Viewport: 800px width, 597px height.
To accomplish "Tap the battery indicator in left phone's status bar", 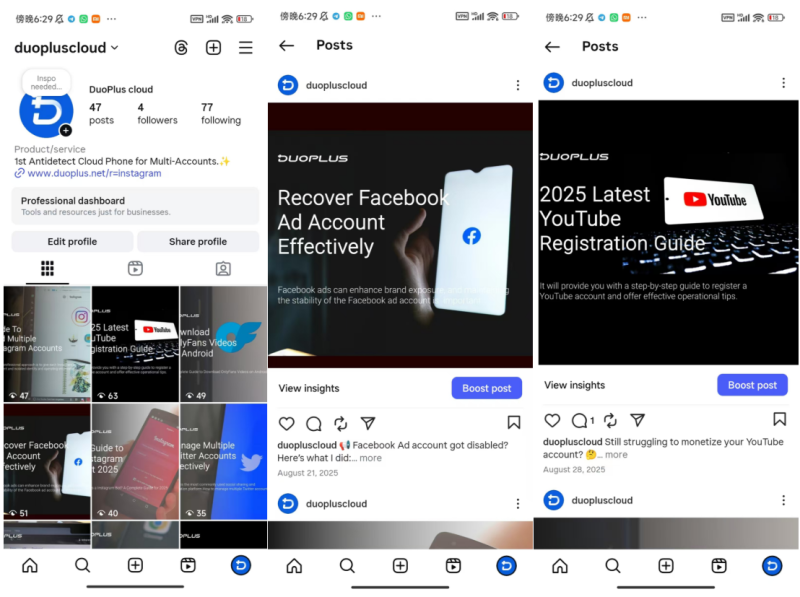I will coord(245,19).
